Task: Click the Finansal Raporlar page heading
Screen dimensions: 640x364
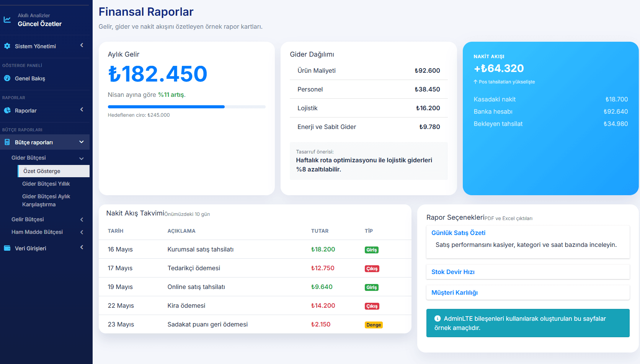Action: (146, 12)
